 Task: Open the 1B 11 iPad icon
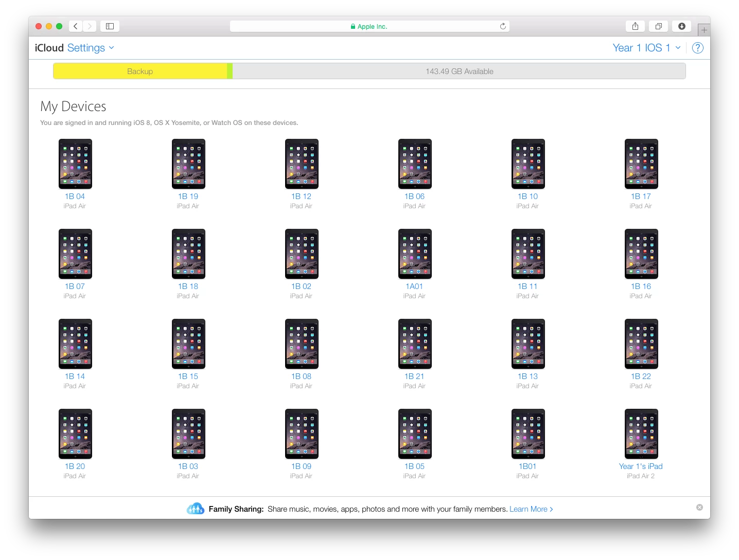(528, 254)
